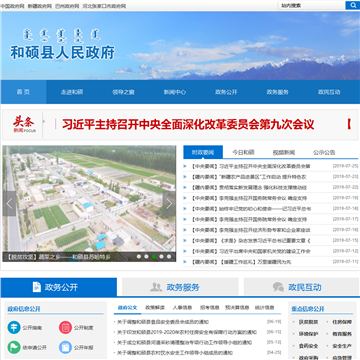Open news item dated 2019-07-22
The width and height of the screenshot is (360, 360).
[249, 187]
